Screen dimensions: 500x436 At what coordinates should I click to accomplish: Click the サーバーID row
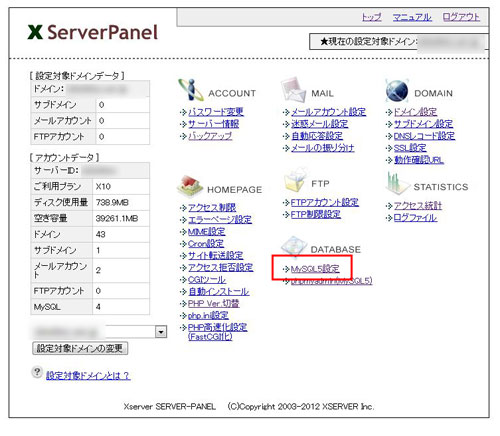pos(90,171)
